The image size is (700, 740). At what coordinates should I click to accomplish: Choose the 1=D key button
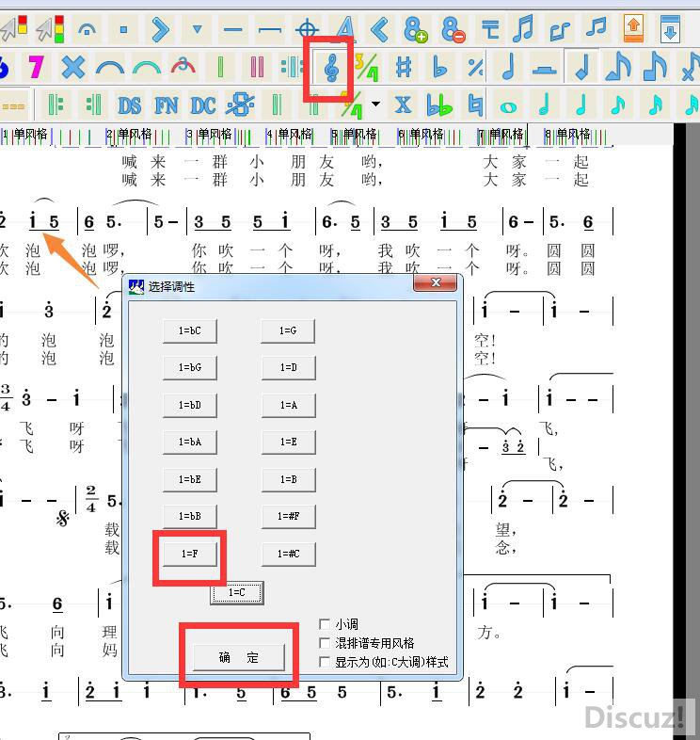click(x=288, y=367)
